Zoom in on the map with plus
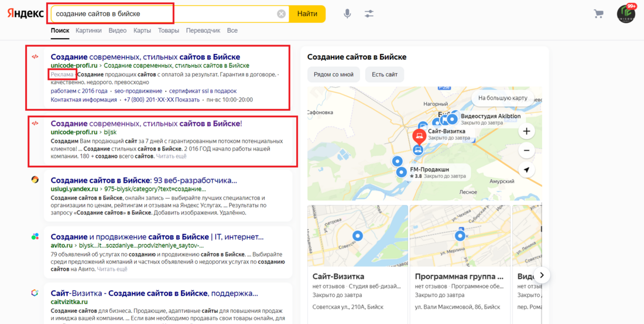Viewport: 644px width, 324px height. coord(526,132)
